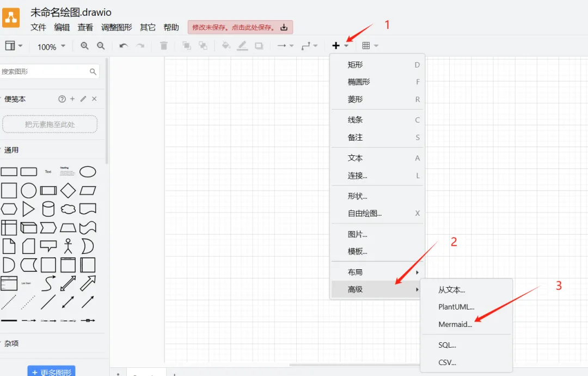The width and height of the screenshot is (588, 376).
Task: Redo the action
Action: coord(140,46)
